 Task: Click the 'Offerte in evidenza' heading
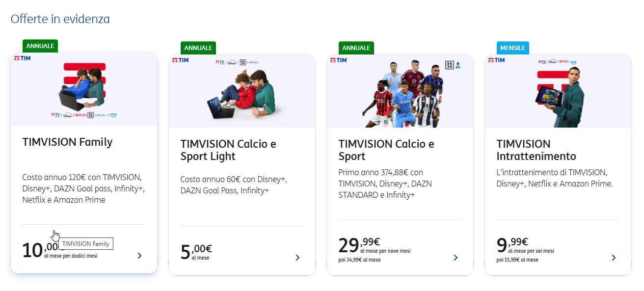(x=60, y=19)
